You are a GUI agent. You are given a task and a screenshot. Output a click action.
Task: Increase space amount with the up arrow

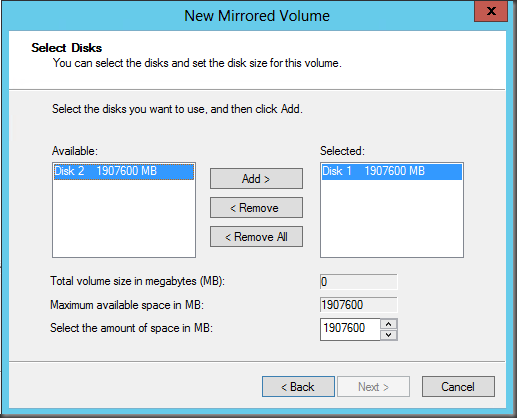click(x=389, y=324)
